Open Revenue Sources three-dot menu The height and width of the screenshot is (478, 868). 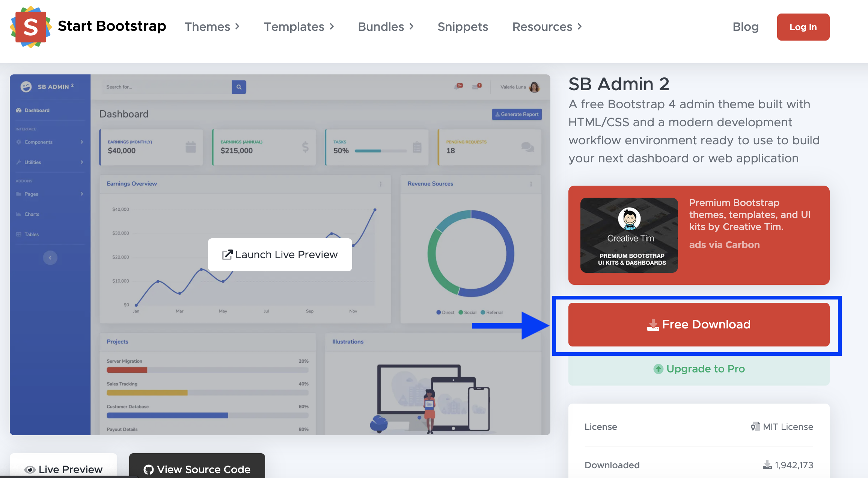[531, 184]
